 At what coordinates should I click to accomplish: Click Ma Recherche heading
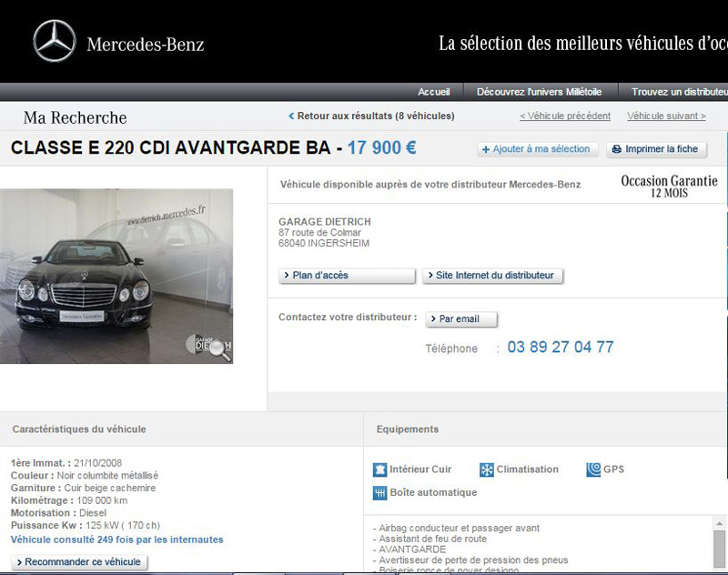tap(75, 117)
